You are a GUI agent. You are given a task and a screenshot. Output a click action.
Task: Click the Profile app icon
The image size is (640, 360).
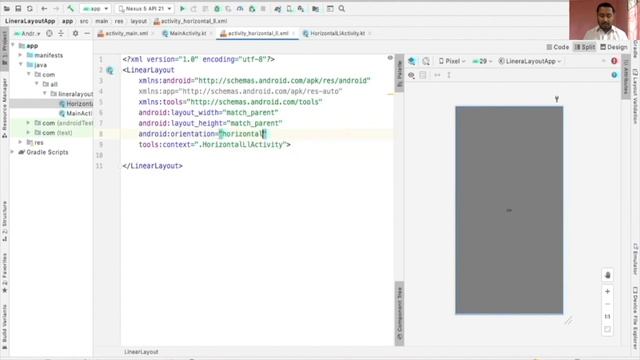click(240, 9)
